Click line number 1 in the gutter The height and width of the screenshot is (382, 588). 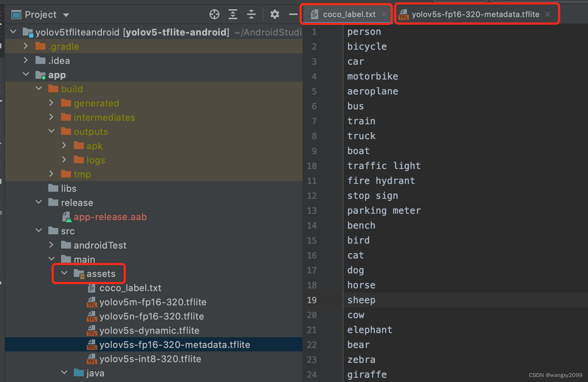pos(314,32)
